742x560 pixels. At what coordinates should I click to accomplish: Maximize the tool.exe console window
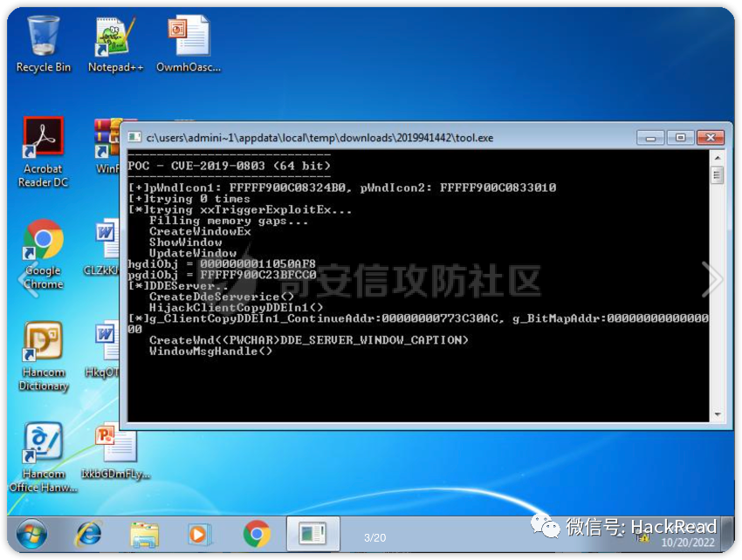click(680, 138)
